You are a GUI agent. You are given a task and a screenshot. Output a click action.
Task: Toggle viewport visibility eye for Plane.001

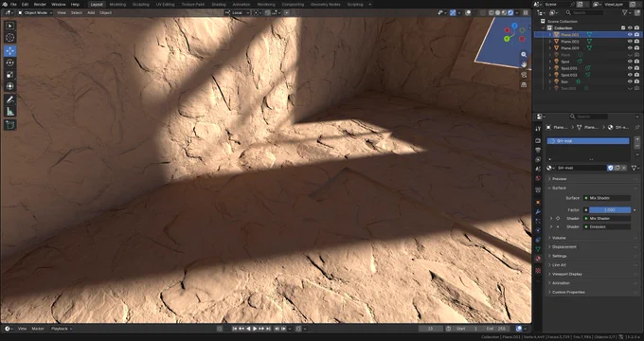pos(630,35)
